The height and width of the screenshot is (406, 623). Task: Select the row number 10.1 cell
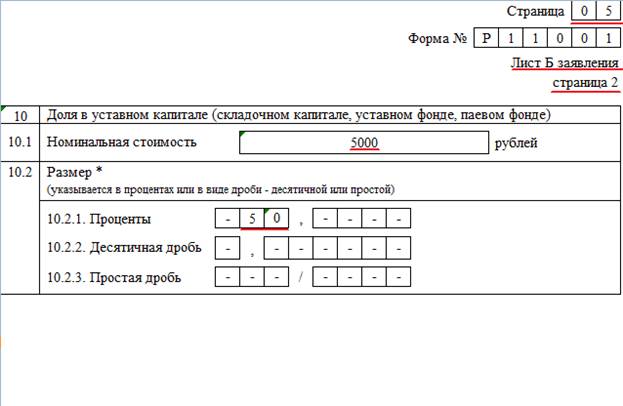[x=21, y=142]
